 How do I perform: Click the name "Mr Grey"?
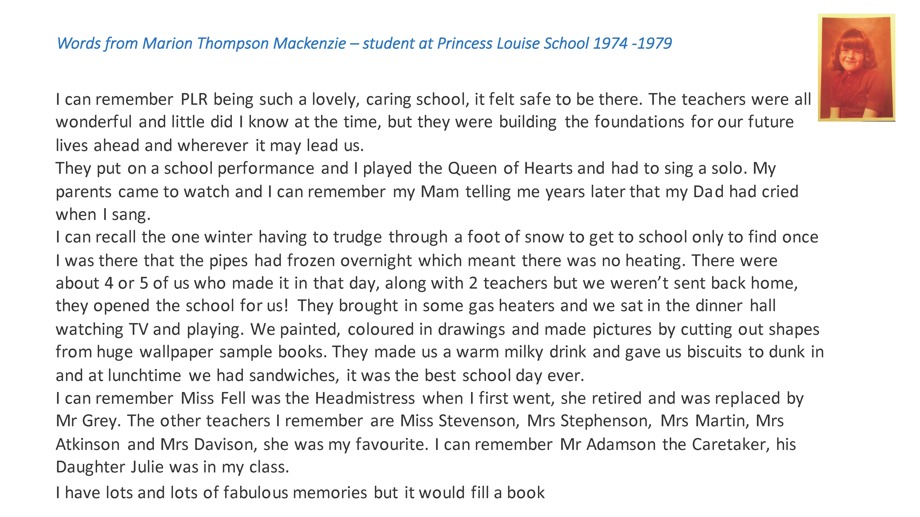[x=87, y=421]
